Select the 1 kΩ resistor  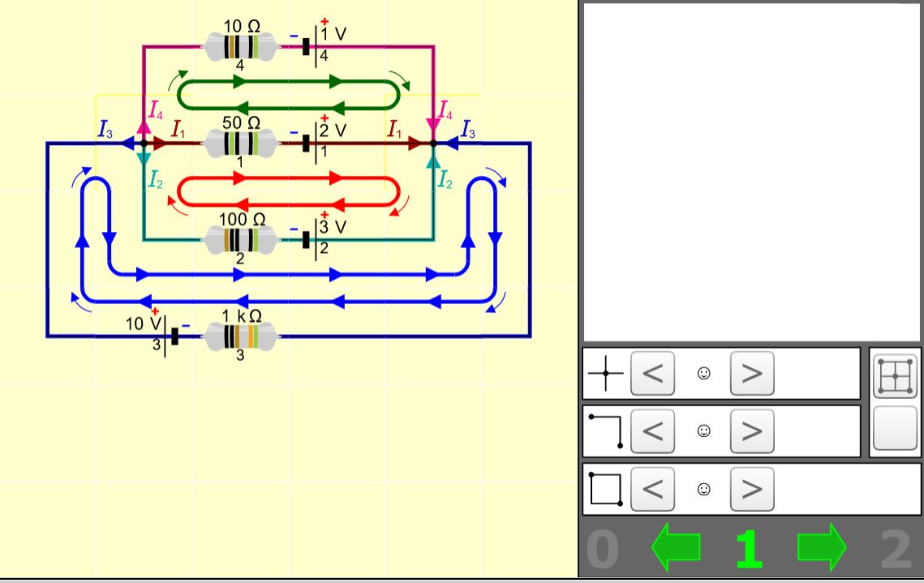240,335
